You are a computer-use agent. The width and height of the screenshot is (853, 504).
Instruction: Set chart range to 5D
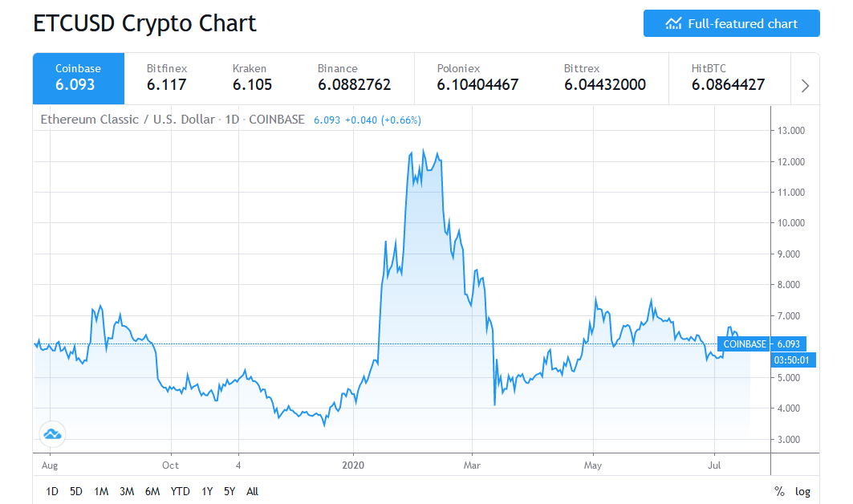[76, 491]
